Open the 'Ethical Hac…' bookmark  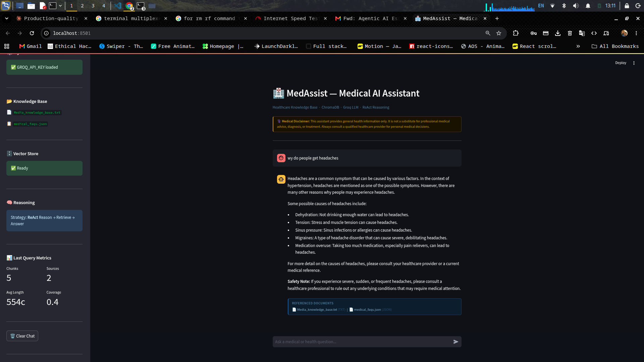69,46
